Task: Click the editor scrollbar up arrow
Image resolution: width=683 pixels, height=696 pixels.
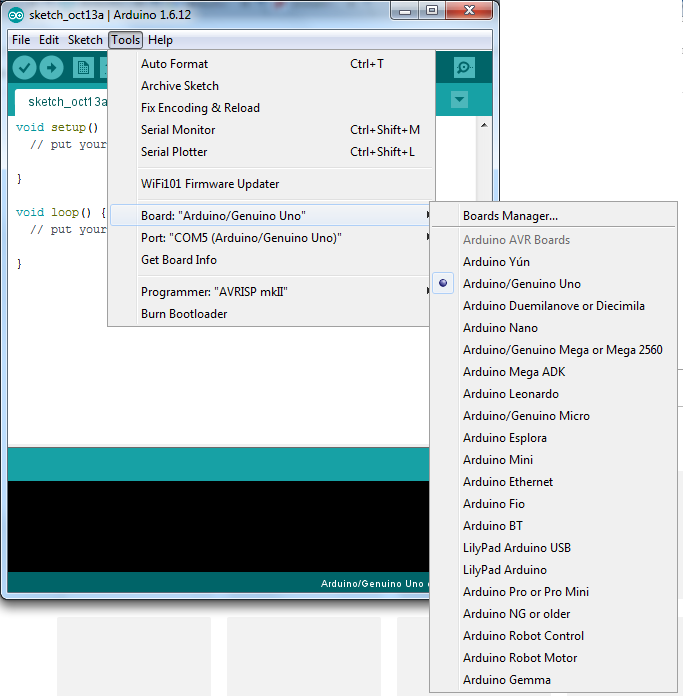Action: coord(484,125)
